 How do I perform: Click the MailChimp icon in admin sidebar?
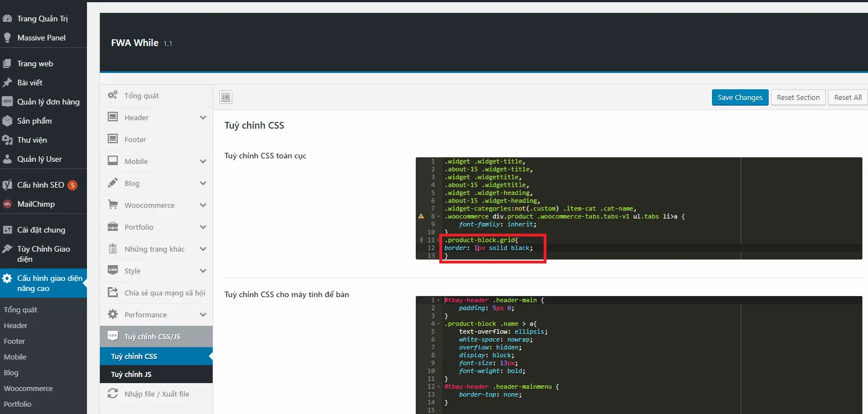click(x=7, y=204)
